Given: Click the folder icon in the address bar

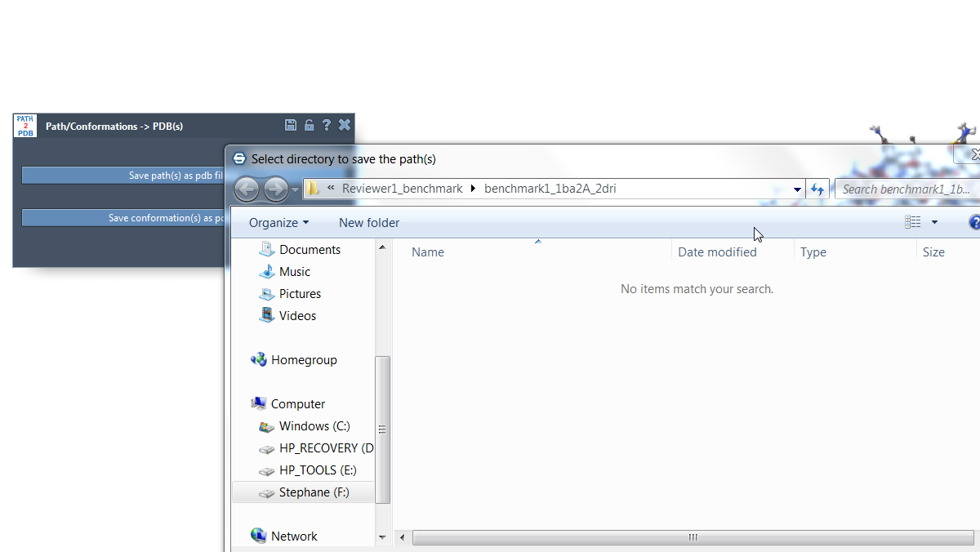Looking at the screenshot, I should 313,189.
